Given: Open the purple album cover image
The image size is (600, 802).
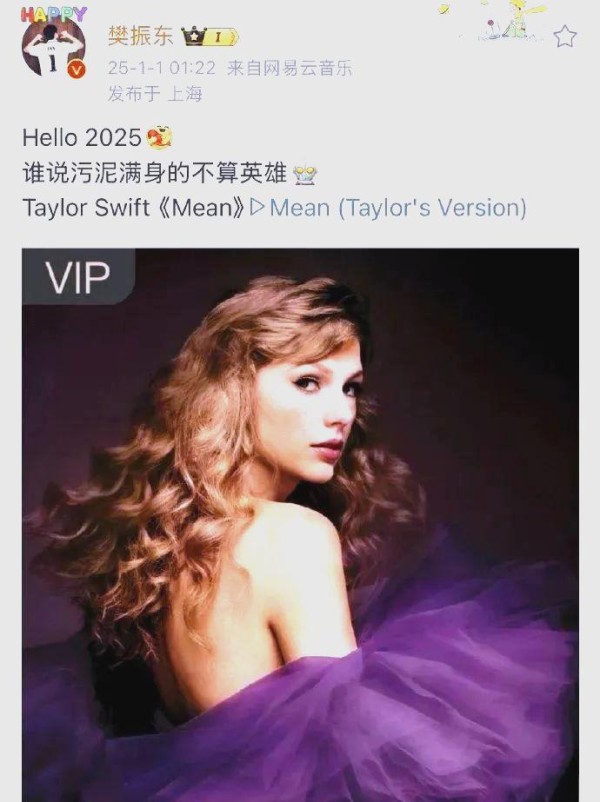Looking at the screenshot, I should click(x=300, y=525).
